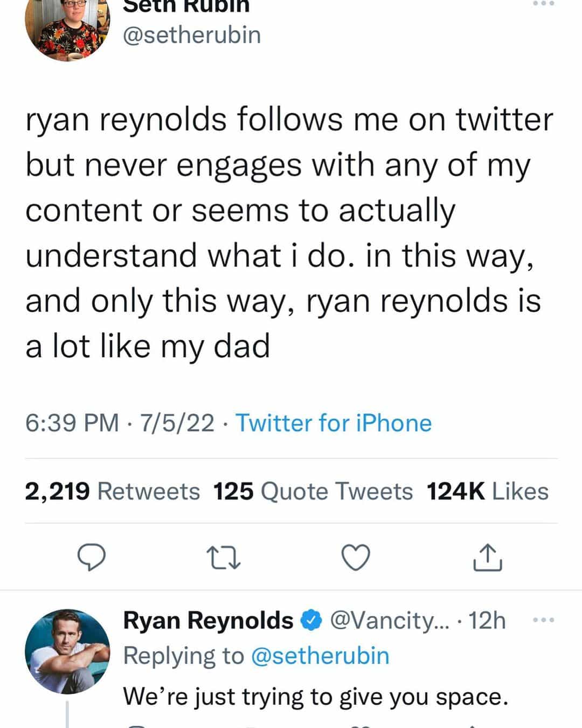Open the three-dot menu on Ryan Reynolds' reply
Image resolution: width=582 pixels, height=728 pixels.
point(543,621)
